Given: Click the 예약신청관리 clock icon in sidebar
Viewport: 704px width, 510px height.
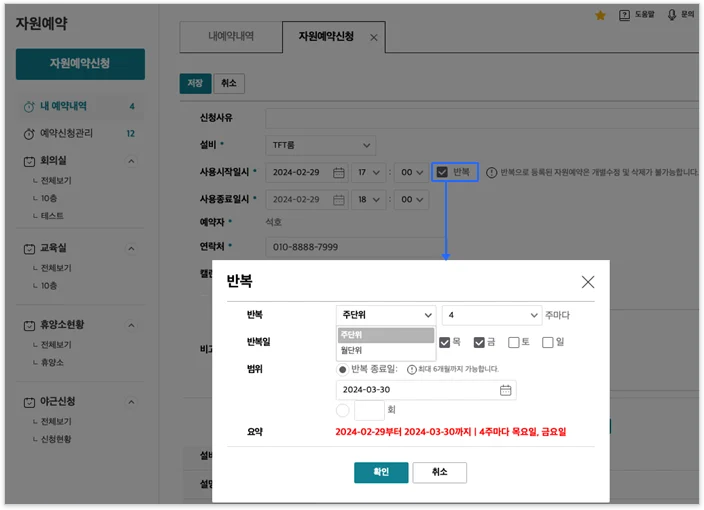Looking at the screenshot, I should coord(29,133).
